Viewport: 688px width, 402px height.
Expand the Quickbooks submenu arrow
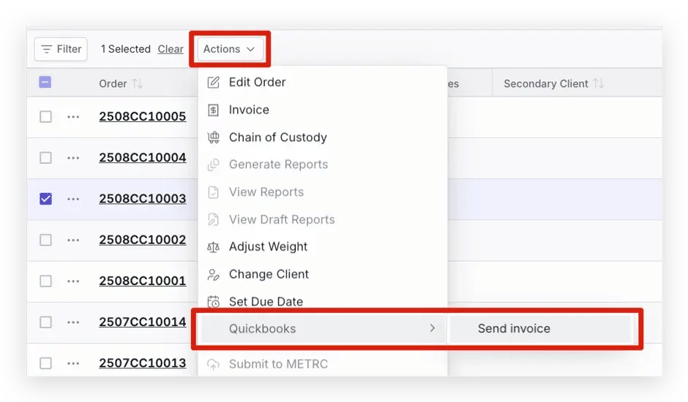pos(432,328)
